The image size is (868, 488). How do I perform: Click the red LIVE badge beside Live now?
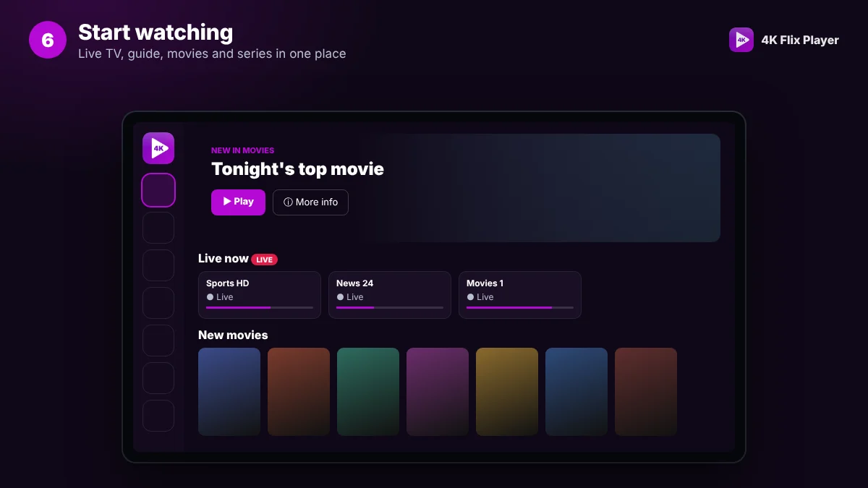click(265, 260)
